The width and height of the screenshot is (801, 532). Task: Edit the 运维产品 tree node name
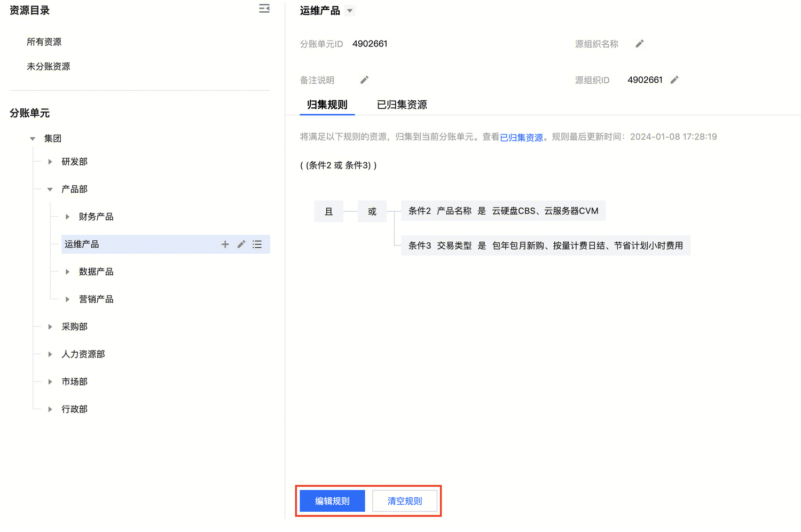point(241,244)
